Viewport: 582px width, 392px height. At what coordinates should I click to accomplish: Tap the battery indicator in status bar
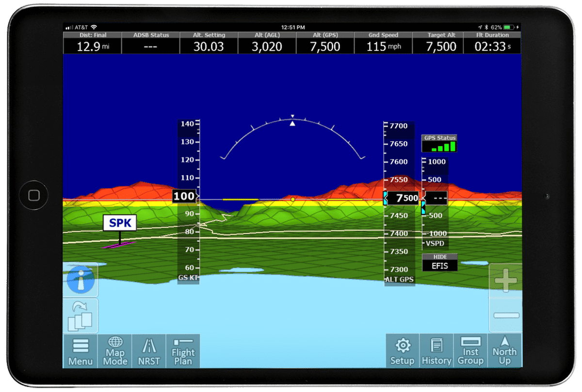coord(509,27)
